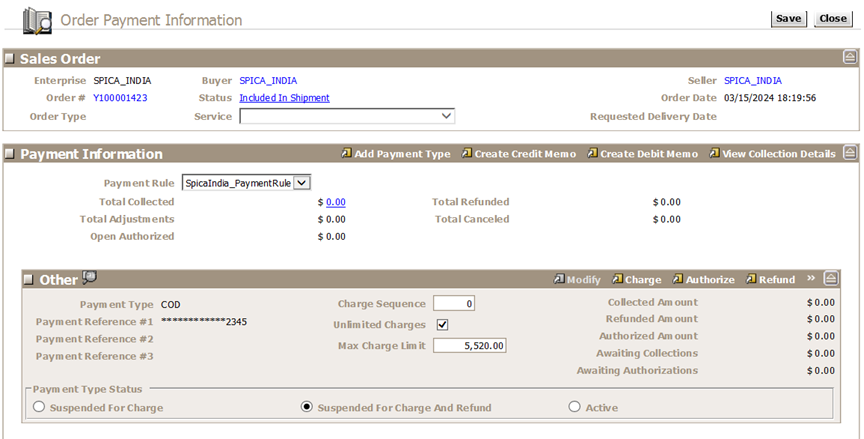Collapse the Sales Order panel
This screenshot has height=439, width=864.
pyautogui.click(x=849, y=58)
